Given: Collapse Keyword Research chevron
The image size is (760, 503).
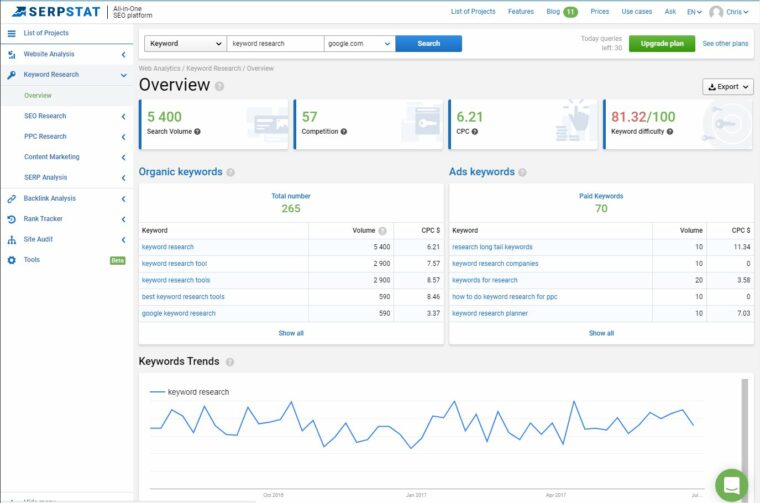Looking at the screenshot, I should tap(124, 75).
